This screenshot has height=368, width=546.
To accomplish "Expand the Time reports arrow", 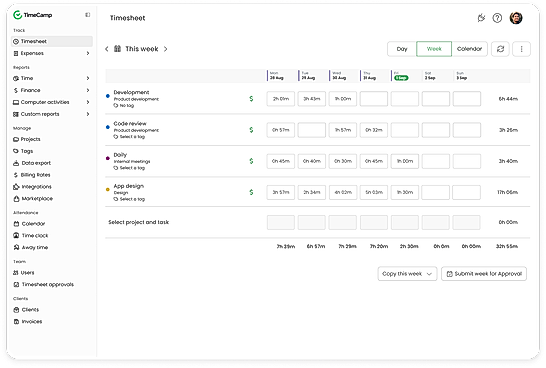I will (88, 78).
